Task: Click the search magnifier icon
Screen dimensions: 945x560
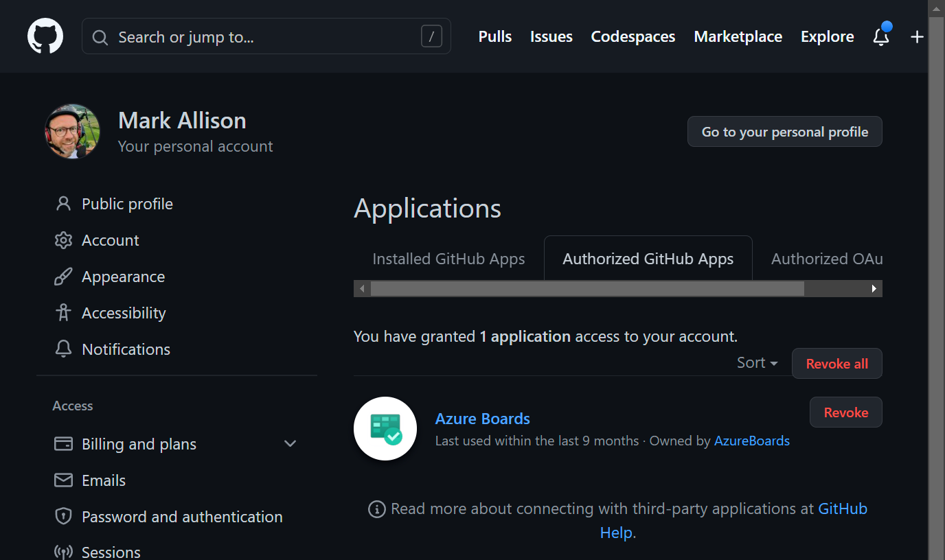Action: [100, 37]
